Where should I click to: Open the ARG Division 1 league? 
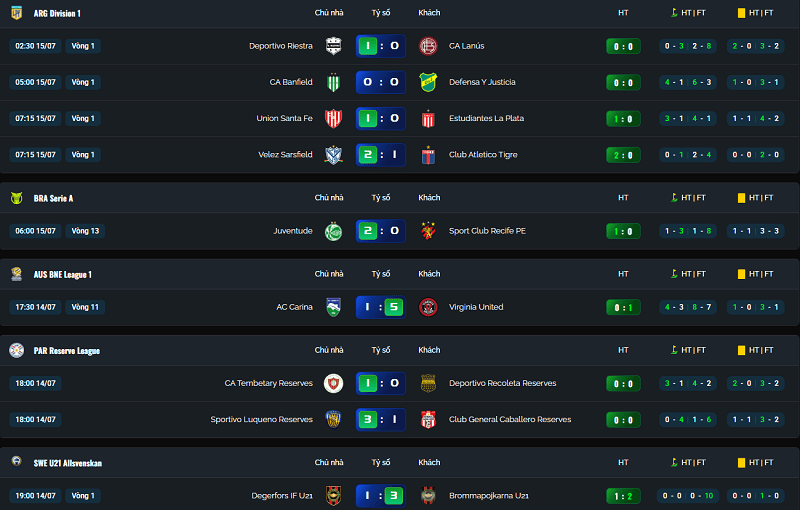[x=57, y=14]
